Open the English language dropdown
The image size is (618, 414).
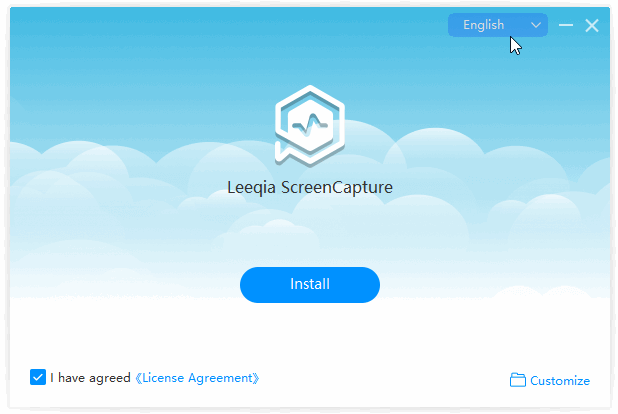[x=498, y=25]
